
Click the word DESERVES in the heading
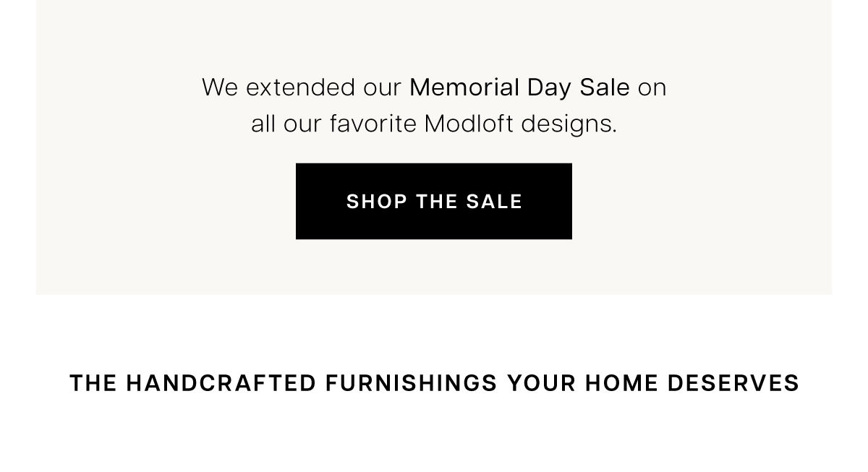coord(733,383)
